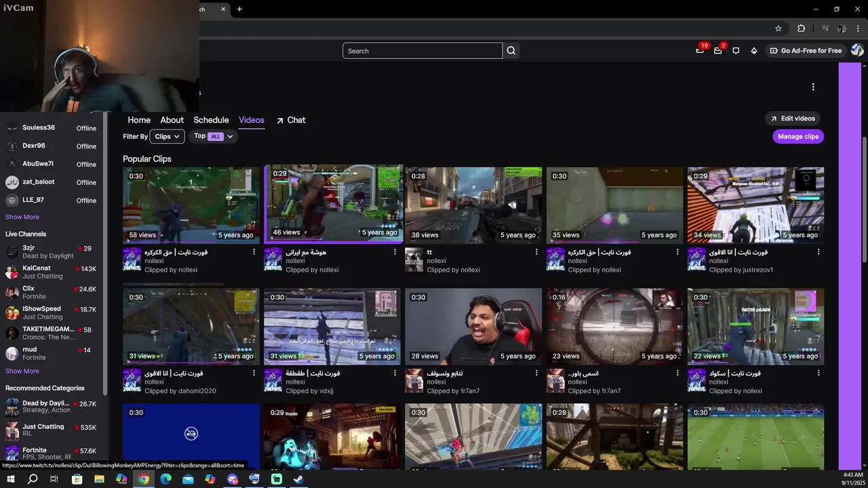Click the Get Bits diamond icon
This screenshot has width=868, height=488.
tap(753, 51)
